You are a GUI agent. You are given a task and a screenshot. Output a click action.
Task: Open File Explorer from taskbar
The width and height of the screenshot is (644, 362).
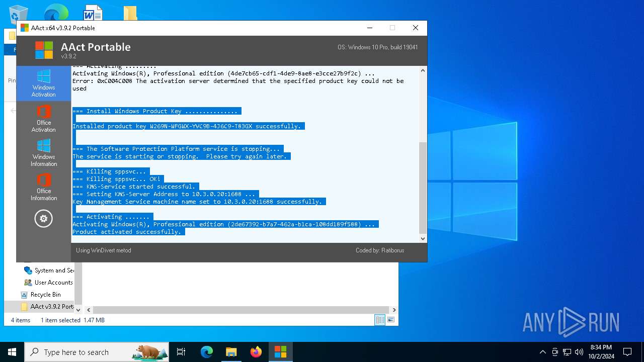[x=231, y=352]
